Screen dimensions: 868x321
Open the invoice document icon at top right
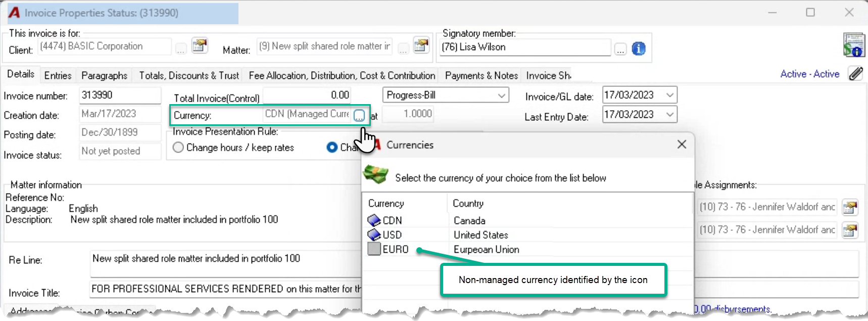pyautogui.click(x=853, y=45)
